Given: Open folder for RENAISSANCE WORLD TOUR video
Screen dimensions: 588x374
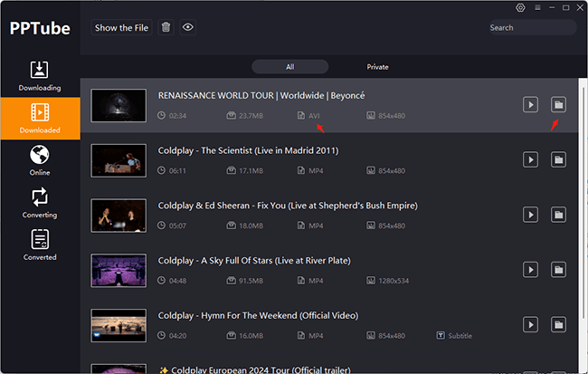Looking at the screenshot, I should (x=558, y=105).
